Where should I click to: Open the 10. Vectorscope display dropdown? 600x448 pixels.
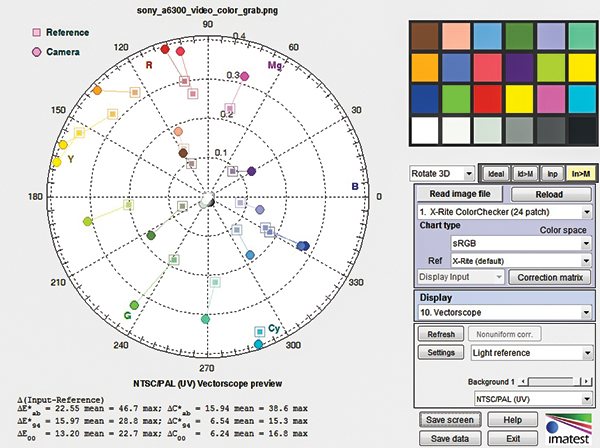pos(505,312)
